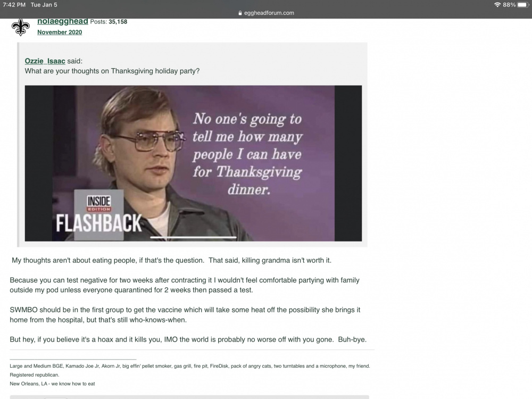Screen dimensions: 532x399
Task: Open the quoted Thanksgiving meme image
Action: coord(194,163)
